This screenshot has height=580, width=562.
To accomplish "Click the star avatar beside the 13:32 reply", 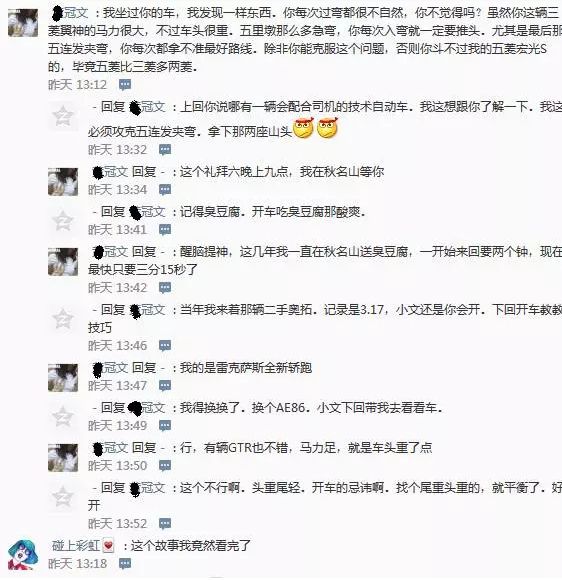I will [x=63, y=116].
